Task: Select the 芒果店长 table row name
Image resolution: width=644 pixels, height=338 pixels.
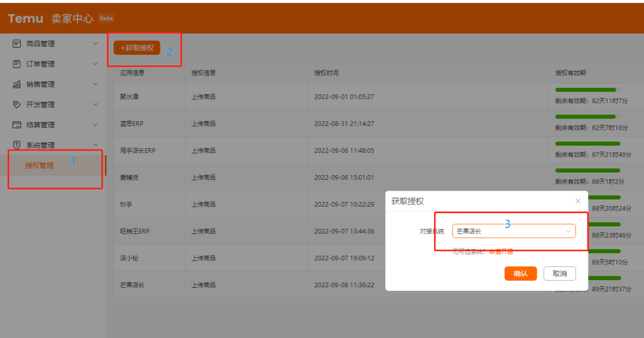Action: (132, 284)
